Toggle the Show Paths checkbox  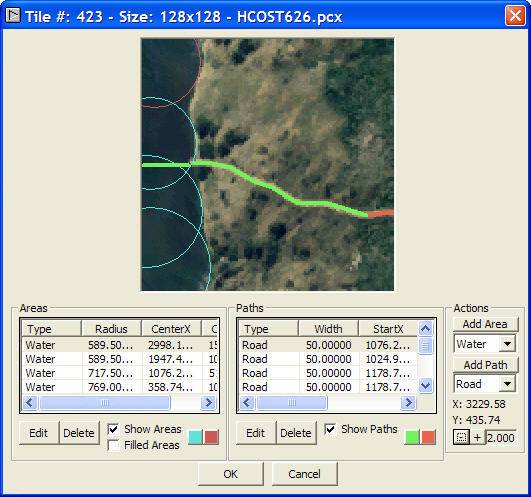(x=330, y=429)
